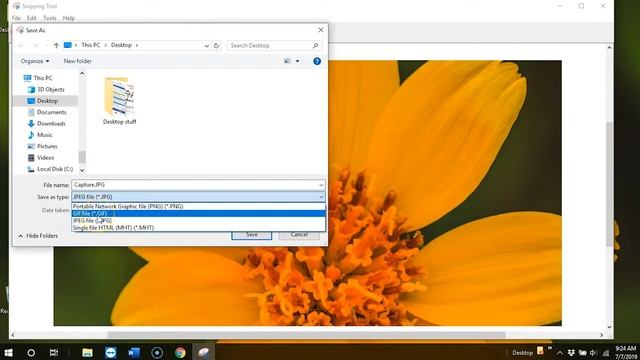Image resolution: width=640 pixels, height=360 pixels.
Task: Click the Back navigation arrow
Action: pyautogui.click(x=21, y=45)
